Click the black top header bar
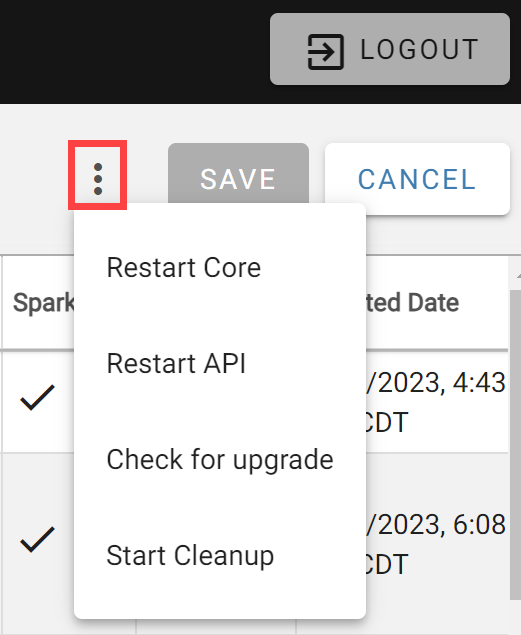 click(134, 52)
